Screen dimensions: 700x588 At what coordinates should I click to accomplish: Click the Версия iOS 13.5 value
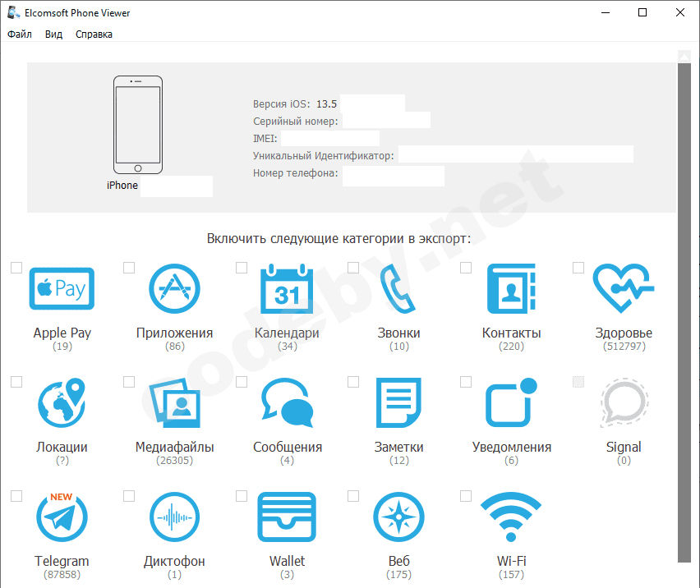(326, 104)
